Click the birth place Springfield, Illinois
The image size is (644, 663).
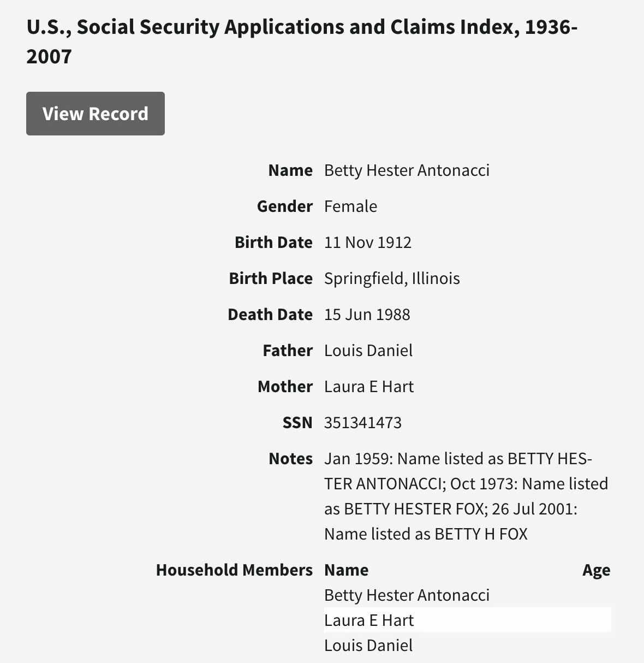[392, 279]
